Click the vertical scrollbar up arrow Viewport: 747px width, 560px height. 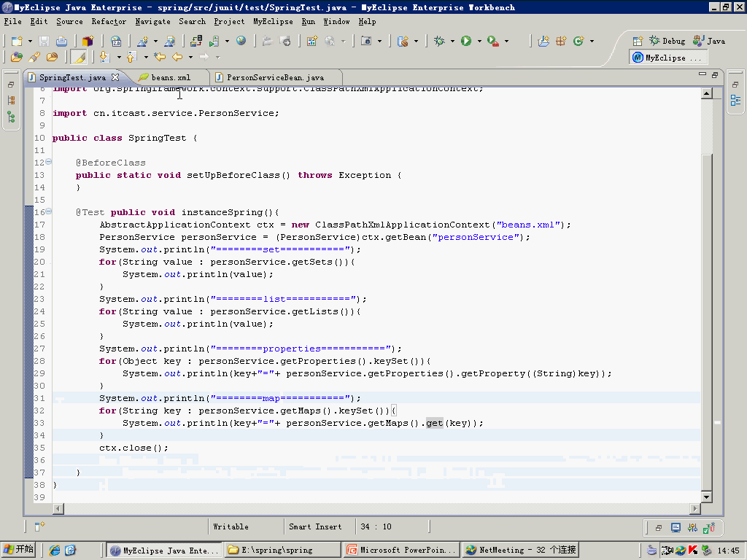pyautogui.click(x=706, y=93)
